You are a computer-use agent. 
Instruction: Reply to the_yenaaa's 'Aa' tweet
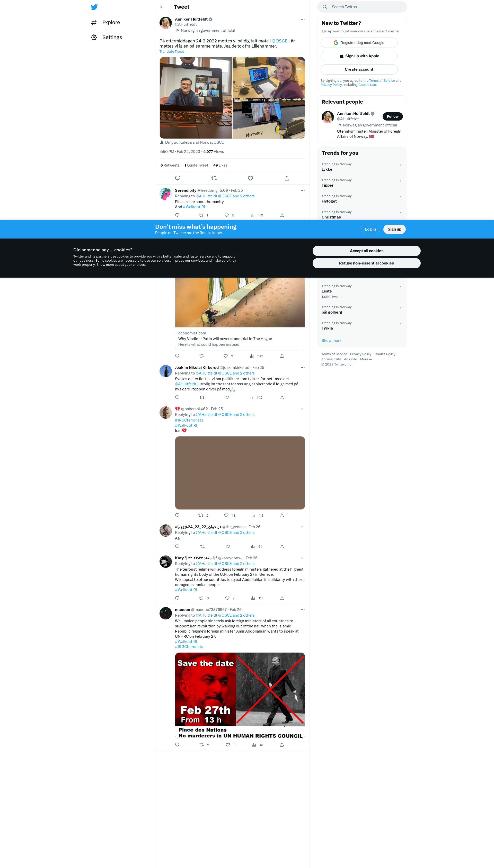(177, 547)
